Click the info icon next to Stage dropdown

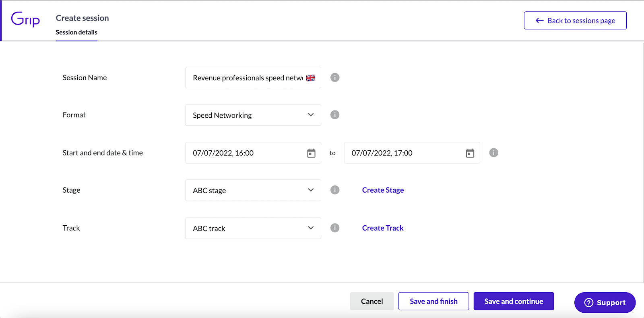pyautogui.click(x=335, y=190)
